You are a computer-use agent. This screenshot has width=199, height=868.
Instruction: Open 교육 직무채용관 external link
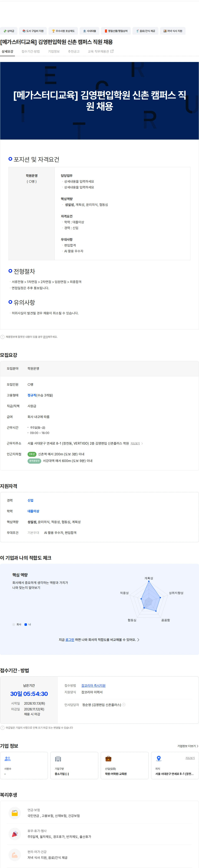(x=101, y=52)
